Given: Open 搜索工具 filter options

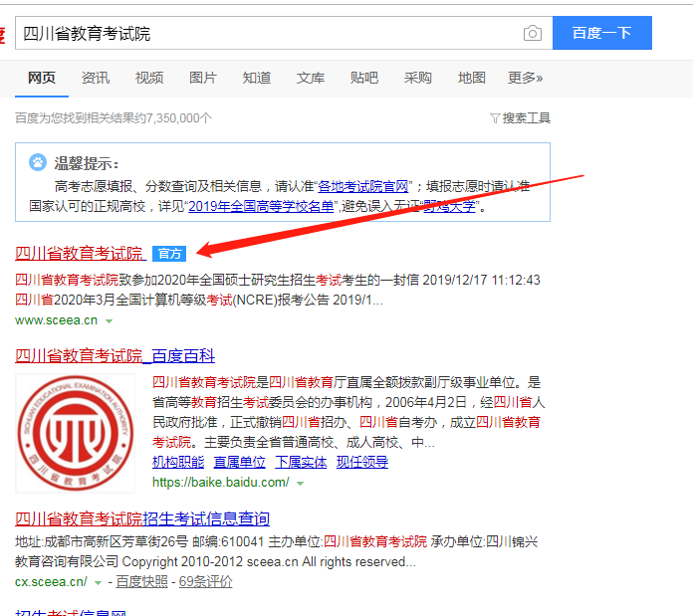Looking at the screenshot, I should pos(527,117).
